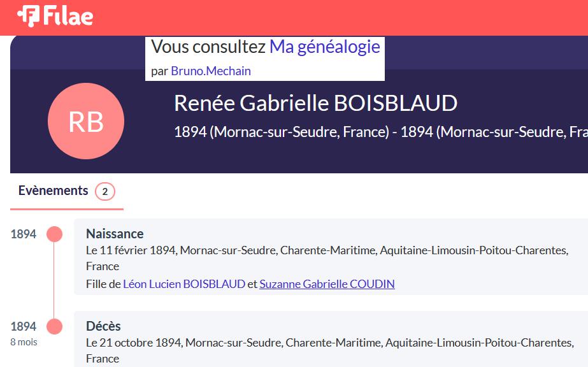588x367 pixels.
Task: Click the 1894 Mornac-sur-Seudre lifespan subtitle
Action: click(381, 132)
